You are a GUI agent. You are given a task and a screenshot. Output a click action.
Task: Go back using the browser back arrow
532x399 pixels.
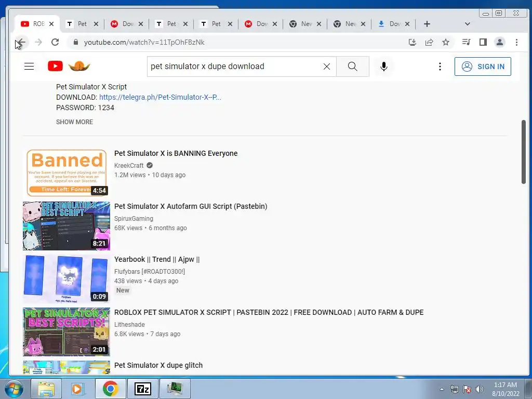click(x=21, y=42)
